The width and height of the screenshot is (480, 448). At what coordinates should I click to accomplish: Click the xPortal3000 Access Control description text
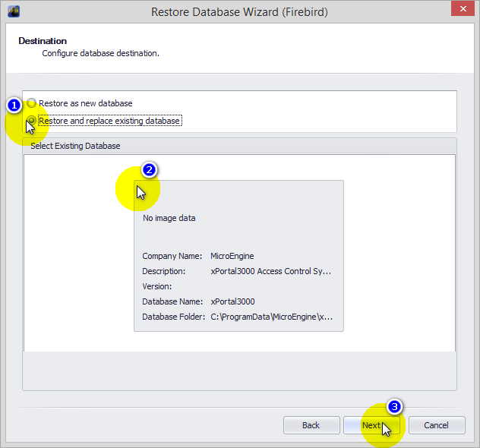[x=270, y=271]
